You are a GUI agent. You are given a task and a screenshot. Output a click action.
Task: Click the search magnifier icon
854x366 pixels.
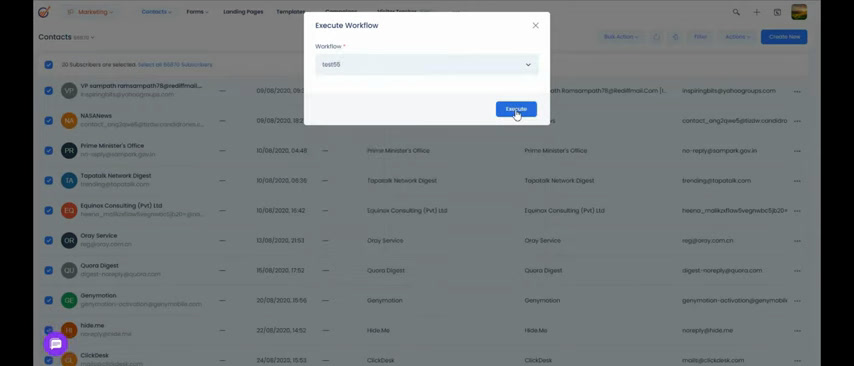click(x=736, y=12)
